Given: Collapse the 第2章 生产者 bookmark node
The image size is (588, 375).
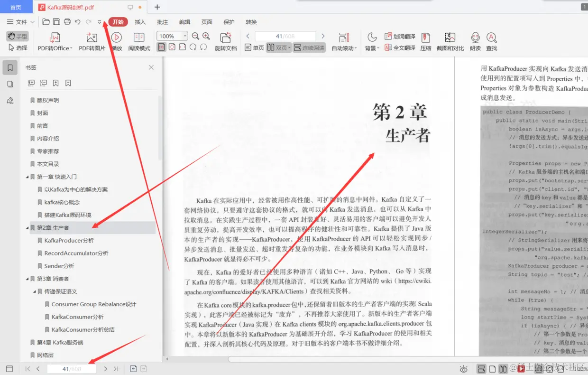Looking at the screenshot, I should pyautogui.click(x=27, y=228).
